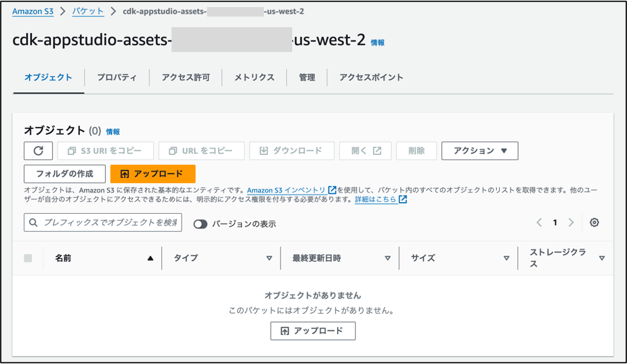Click page number 1 in pagination
The width and height of the screenshot is (627, 364).
(555, 223)
